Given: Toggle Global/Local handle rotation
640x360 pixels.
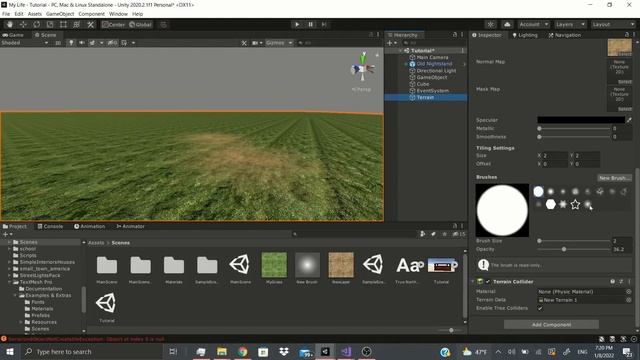Looking at the screenshot, I should (140, 24).
